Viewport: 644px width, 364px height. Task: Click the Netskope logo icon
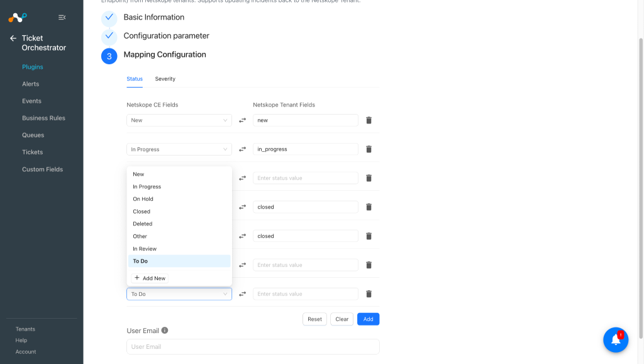17,17
